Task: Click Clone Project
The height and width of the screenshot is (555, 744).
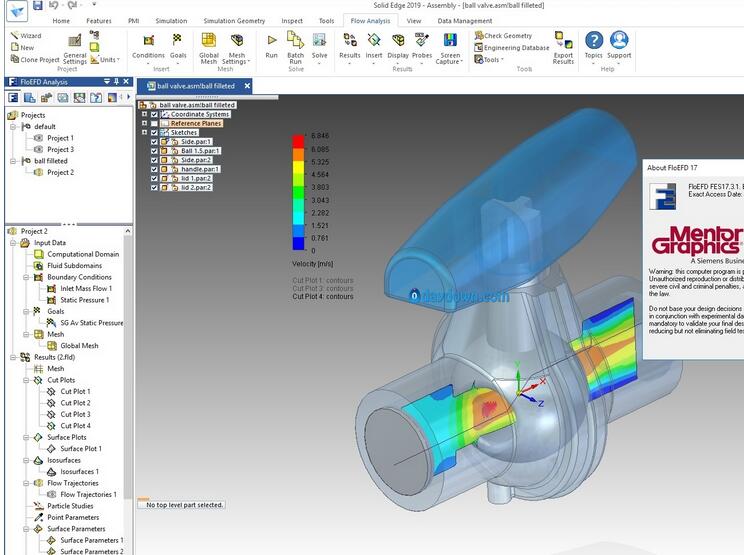Action: tap(35, 59)
